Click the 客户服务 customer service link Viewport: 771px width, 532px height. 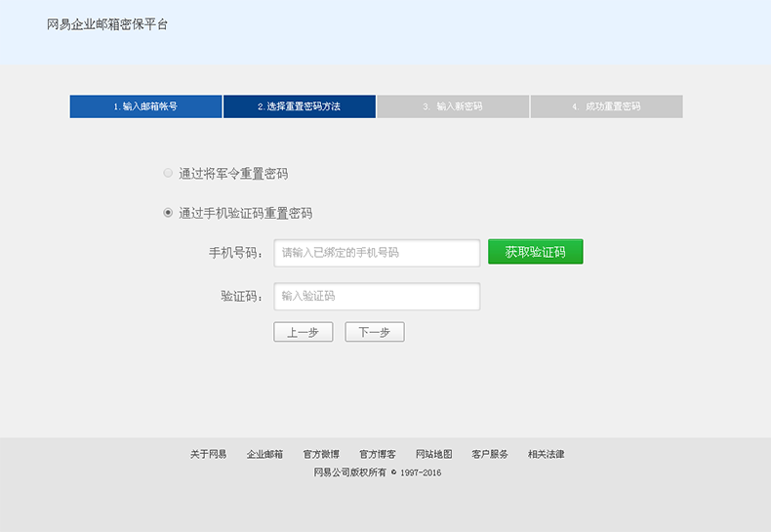(x=490, y=454)
